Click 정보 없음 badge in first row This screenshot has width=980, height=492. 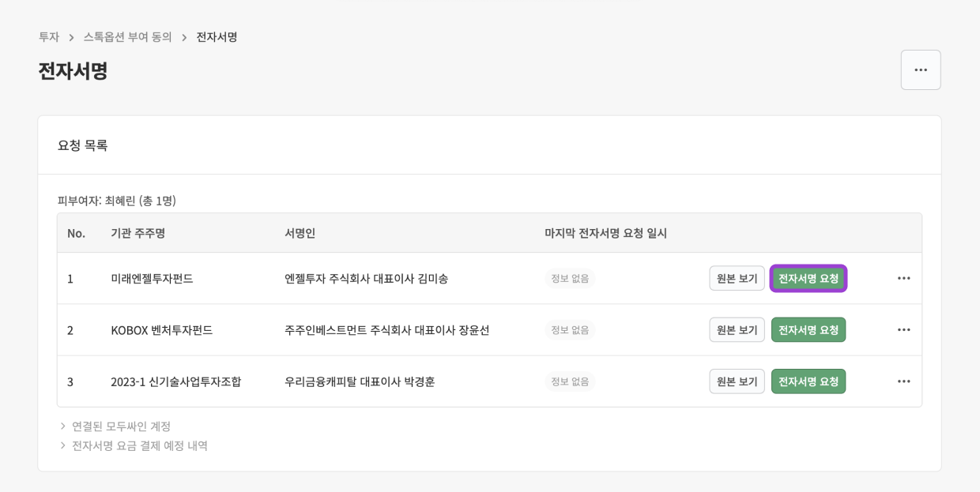569,279
